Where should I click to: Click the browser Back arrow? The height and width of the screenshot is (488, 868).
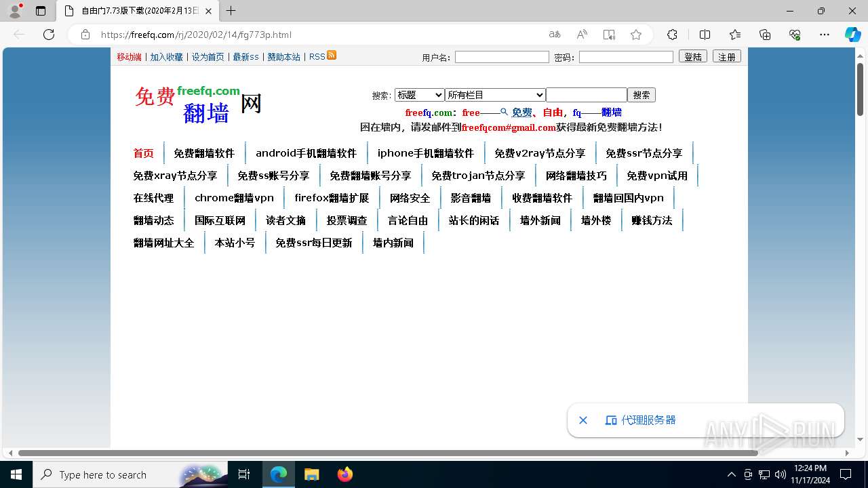point(19,35)
